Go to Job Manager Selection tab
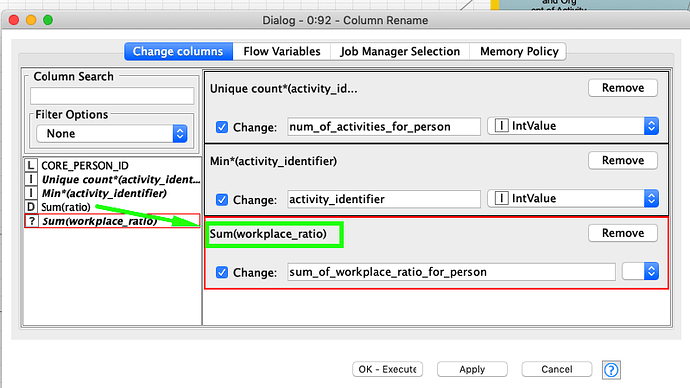 point(400,51)
